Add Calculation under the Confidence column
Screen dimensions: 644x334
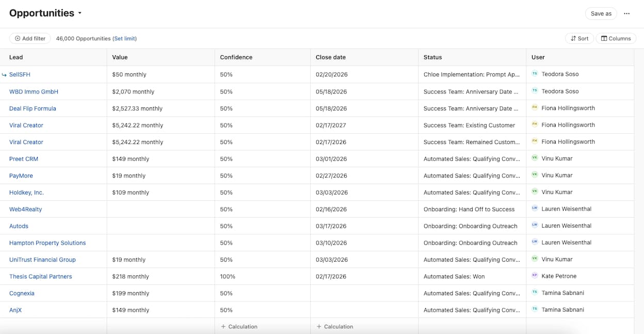[239, 326]
